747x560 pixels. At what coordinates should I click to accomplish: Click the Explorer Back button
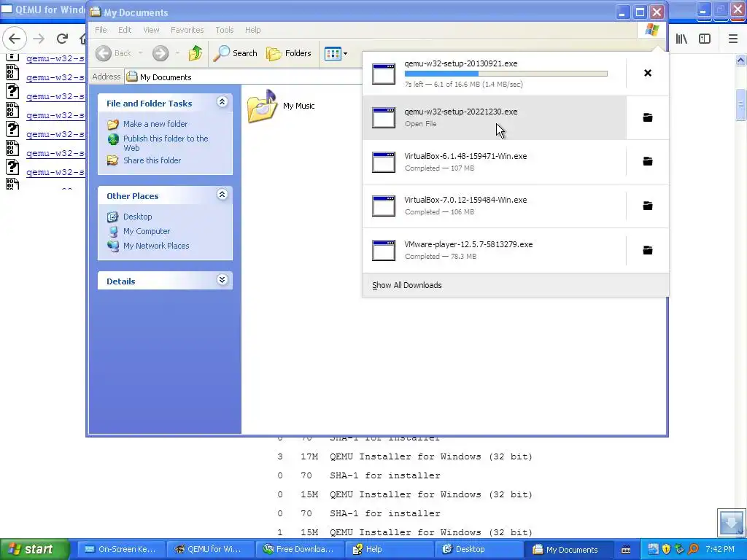point(114,53)
